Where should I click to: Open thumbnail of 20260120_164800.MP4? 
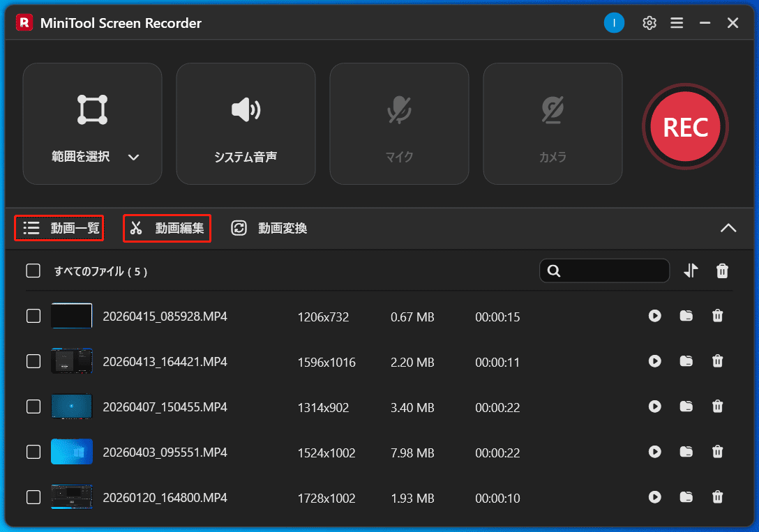pos(72,496)
